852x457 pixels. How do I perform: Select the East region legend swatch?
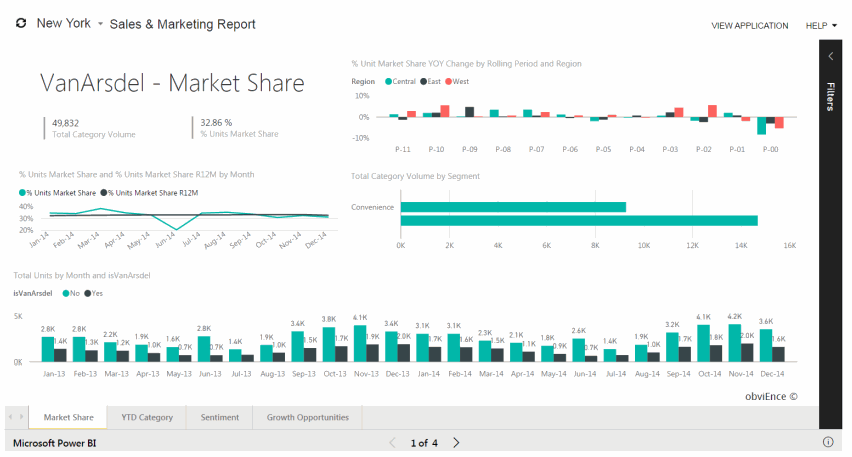coord(423,82)
